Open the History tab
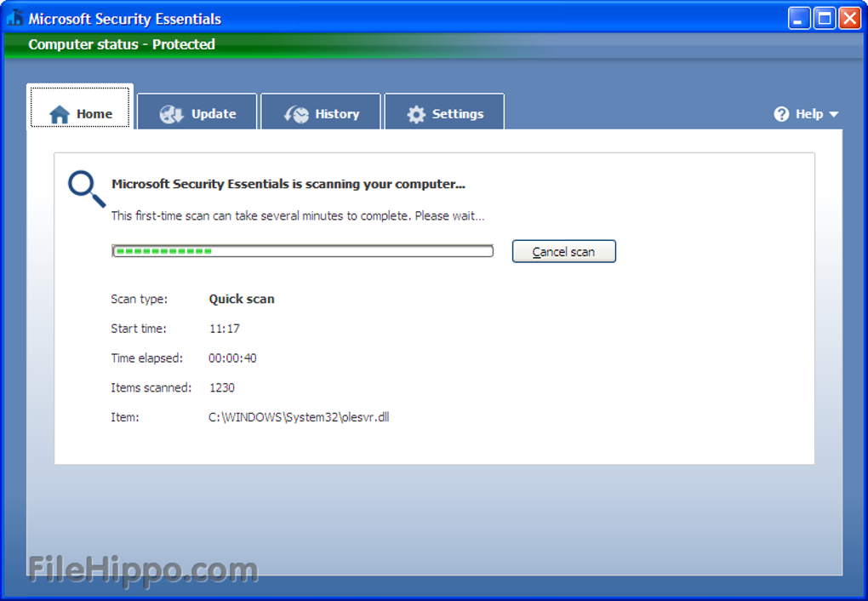This screenshot has width=868, height=601. (337, 114)
